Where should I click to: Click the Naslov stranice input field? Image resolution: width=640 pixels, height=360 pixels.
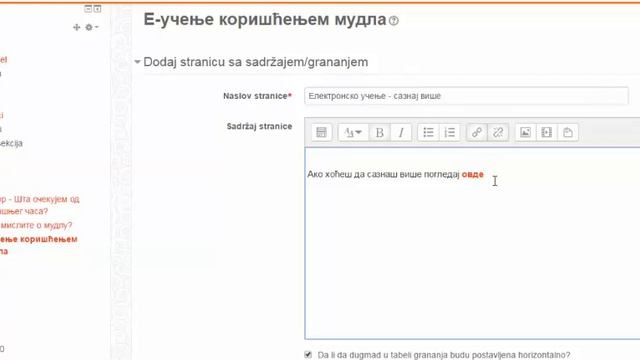tap(466, 96)
